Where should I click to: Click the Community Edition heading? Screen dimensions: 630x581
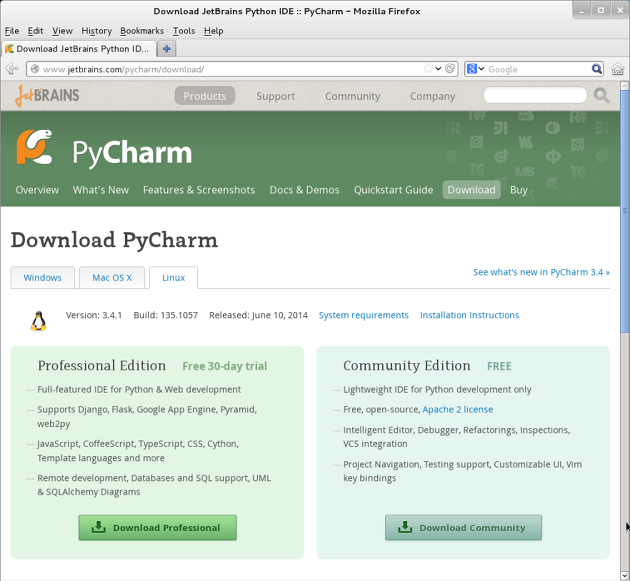(407, 366)
